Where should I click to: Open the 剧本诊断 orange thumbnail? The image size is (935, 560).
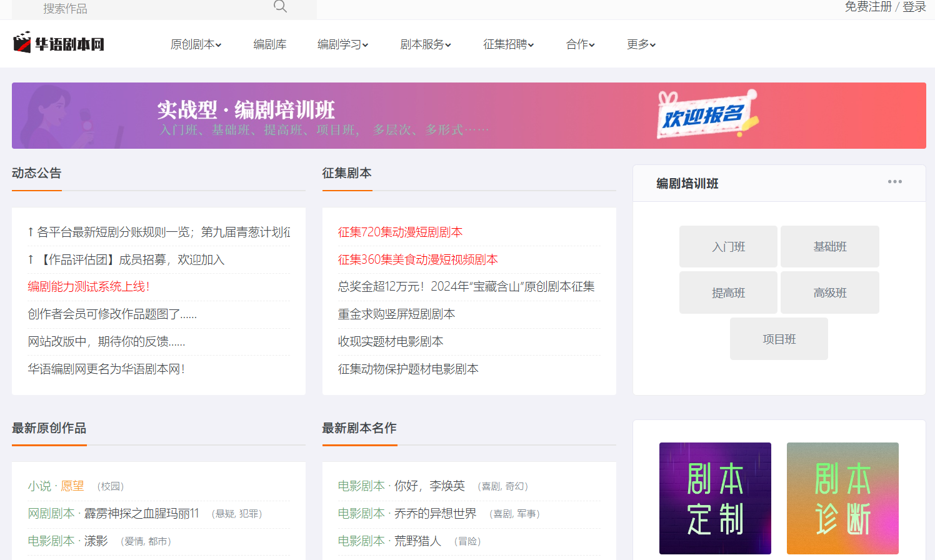pos(842,498)
